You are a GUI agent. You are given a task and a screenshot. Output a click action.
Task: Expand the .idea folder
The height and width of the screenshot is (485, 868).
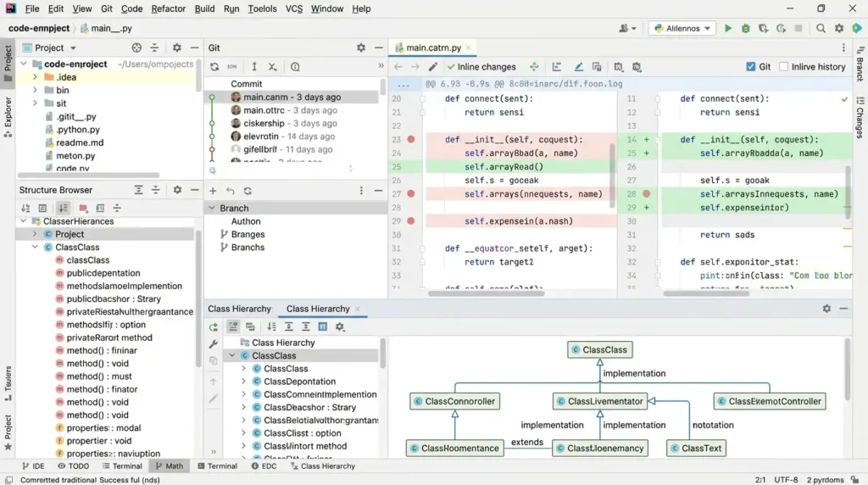[x=35, y=77]
